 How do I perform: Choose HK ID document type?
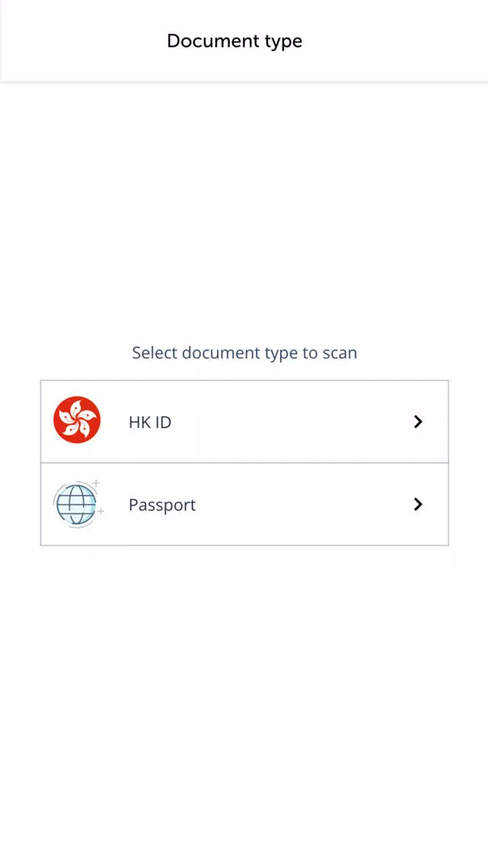click(244, 421)
